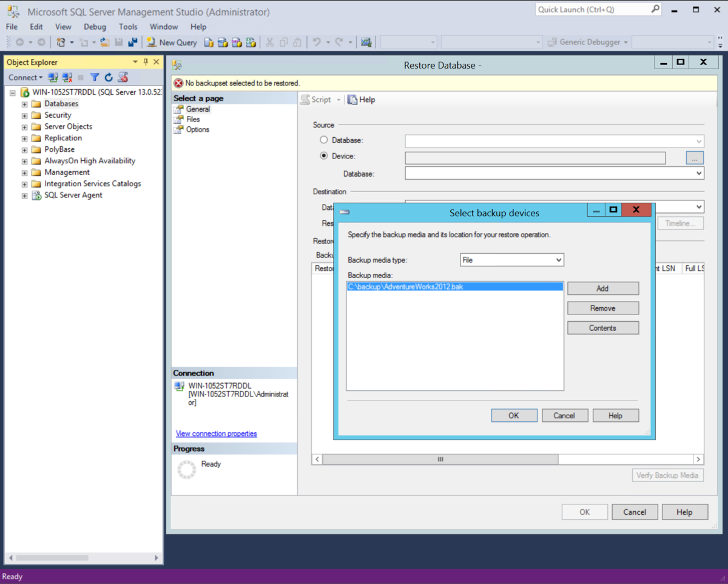
Task: Expand the Replication tree node
Action: (24, 138)
